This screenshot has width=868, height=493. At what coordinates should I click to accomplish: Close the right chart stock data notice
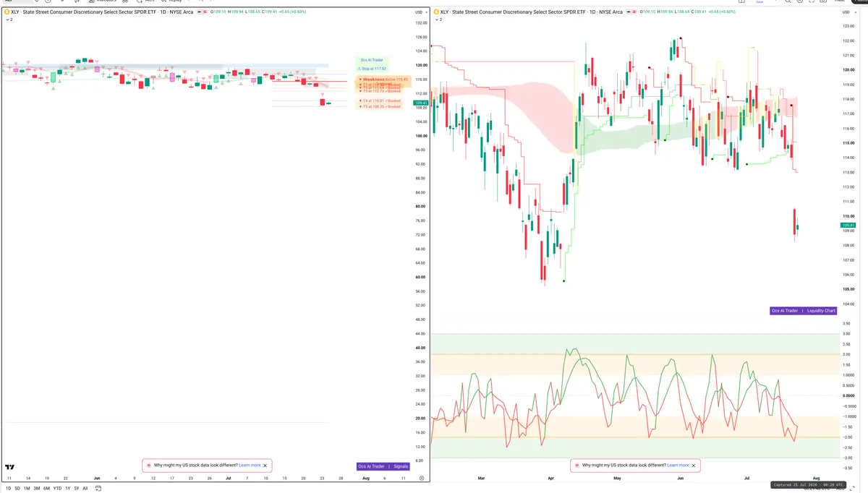(693, 466)
